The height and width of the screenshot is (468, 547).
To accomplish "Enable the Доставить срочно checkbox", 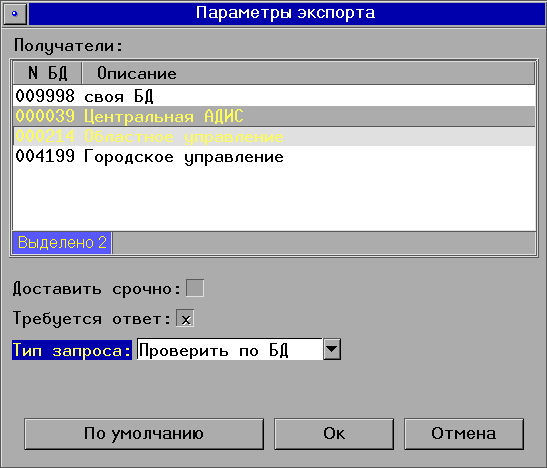I will coord(195,288).
